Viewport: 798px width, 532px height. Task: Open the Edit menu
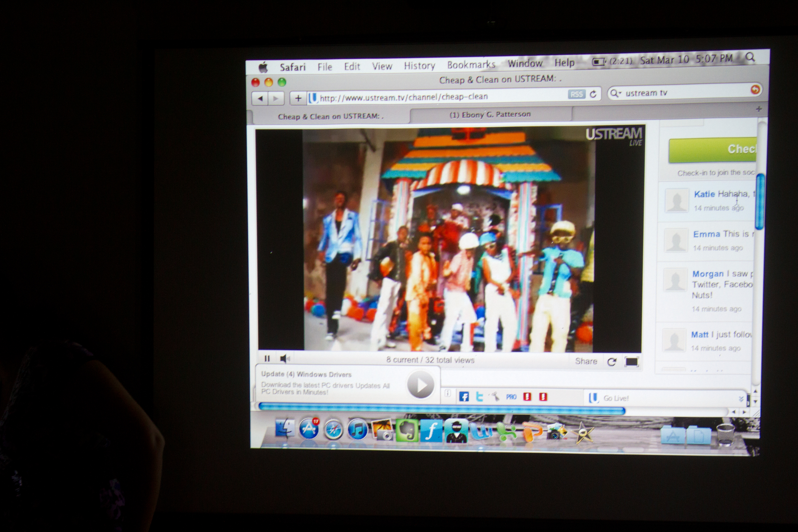pyautogui.click(x=352, y=66)
